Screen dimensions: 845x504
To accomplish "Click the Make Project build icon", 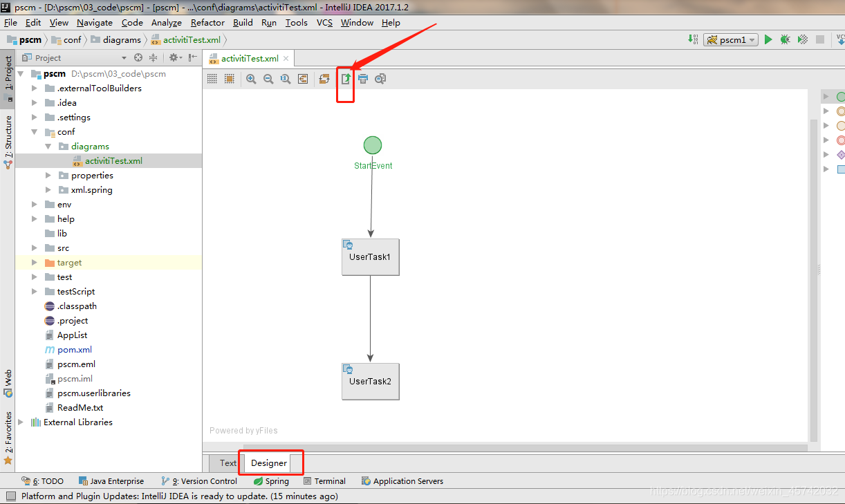I will (694, 40).
